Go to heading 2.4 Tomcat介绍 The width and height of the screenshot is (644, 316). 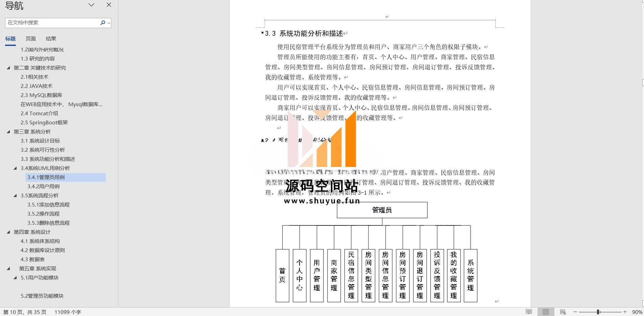coord(39,113)
